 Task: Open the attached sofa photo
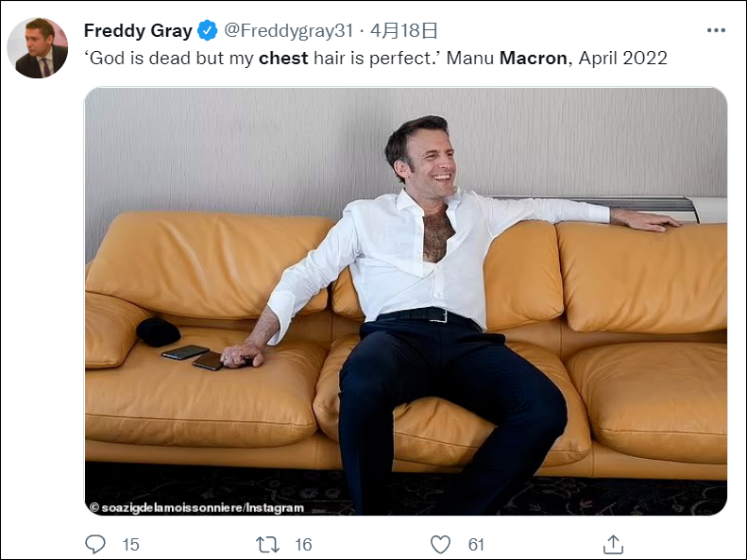click(x=406, y=302)
